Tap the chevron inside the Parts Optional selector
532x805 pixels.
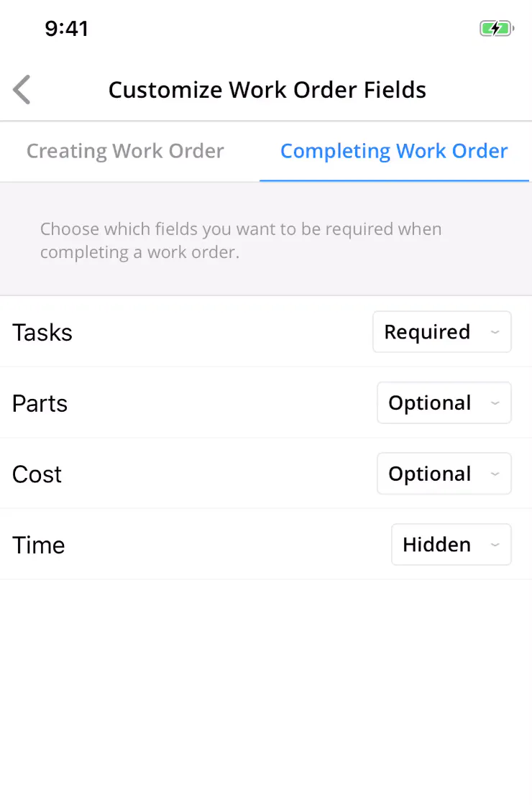pyautogui.click(x=495, y=403)
